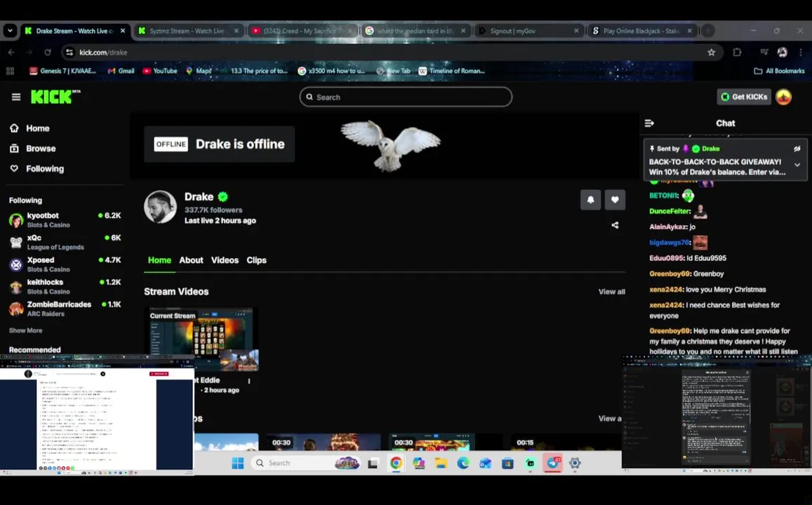Switch to the About tab

[x=191, y=260]
